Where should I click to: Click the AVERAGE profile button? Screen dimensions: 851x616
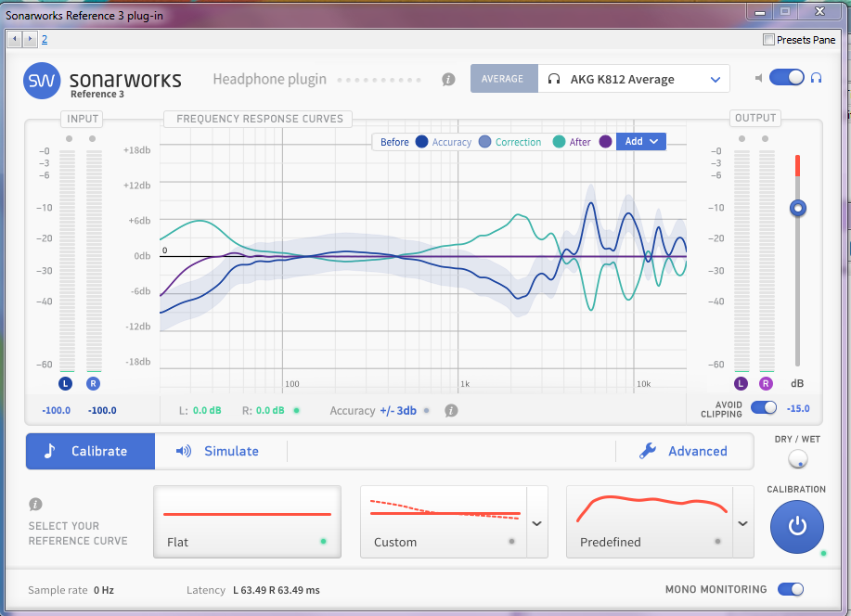504,79
